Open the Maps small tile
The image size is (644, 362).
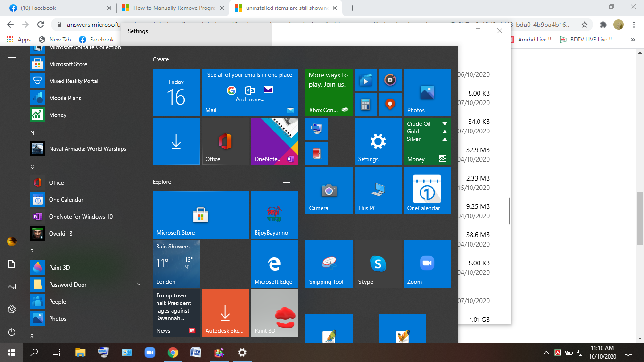(390, 105)
